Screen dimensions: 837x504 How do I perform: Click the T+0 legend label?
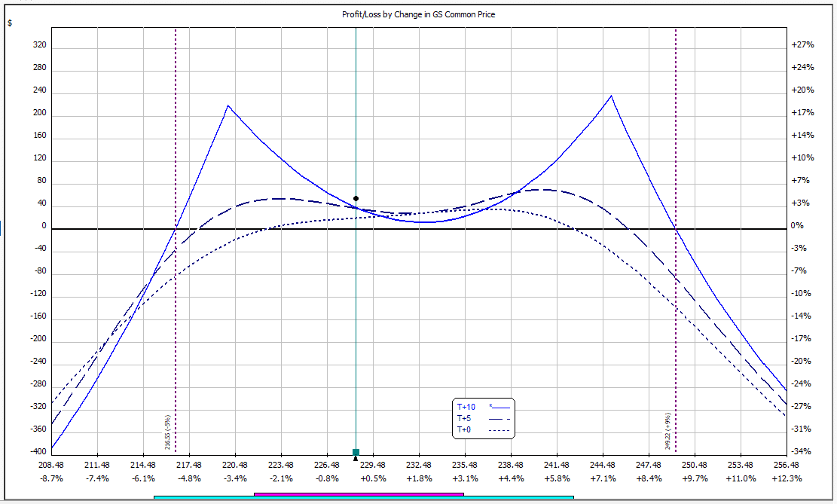pos(465,430)
